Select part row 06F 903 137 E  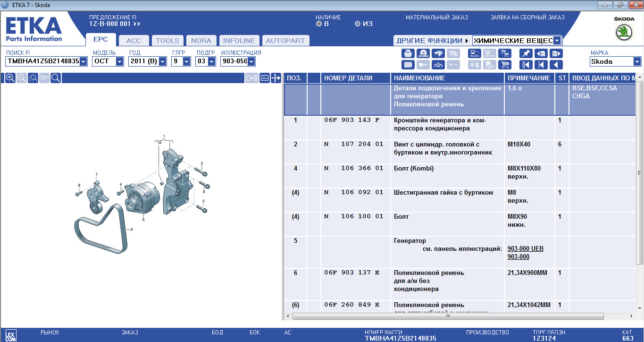pos(460,284)
